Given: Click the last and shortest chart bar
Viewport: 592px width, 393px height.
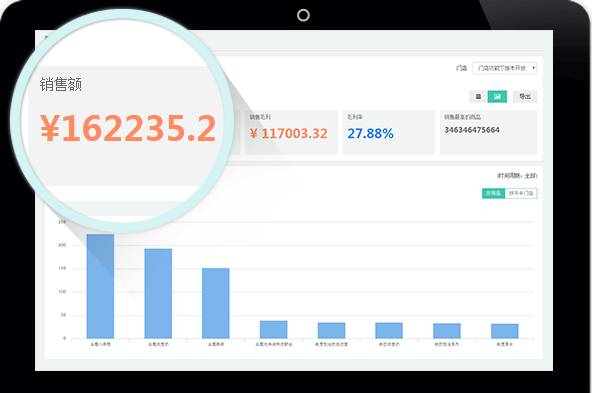Looking at the screenshot, I should (x=504, y=331).
